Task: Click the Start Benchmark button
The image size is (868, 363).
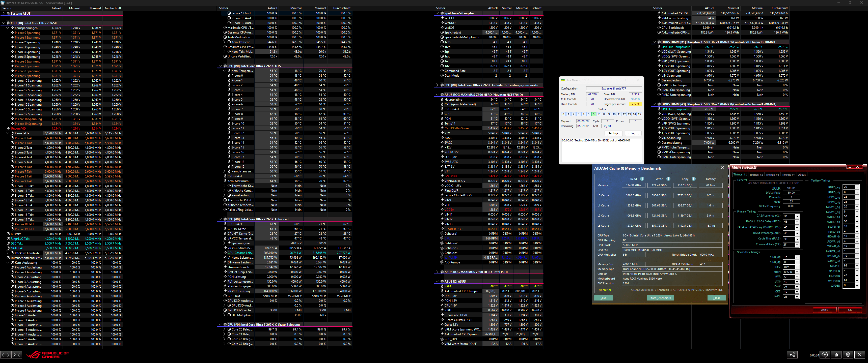Action: [660, 298]
